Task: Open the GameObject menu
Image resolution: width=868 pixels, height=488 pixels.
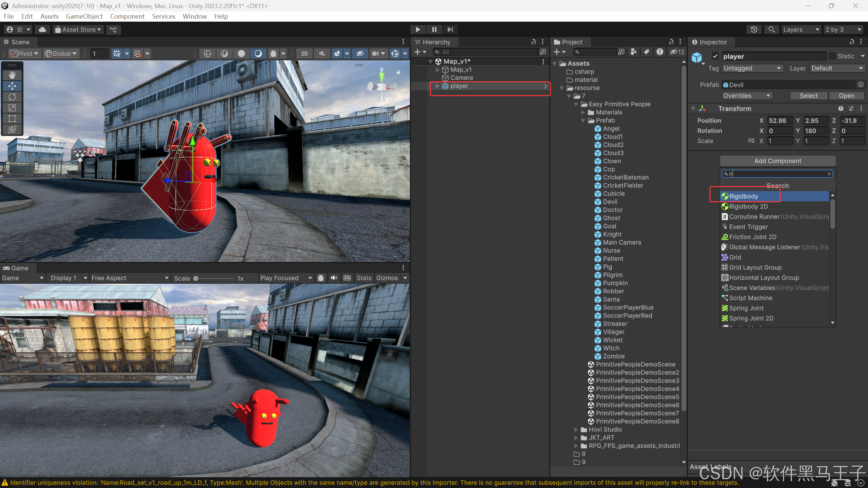Action: pyautogui.click(x=84, y=16)
